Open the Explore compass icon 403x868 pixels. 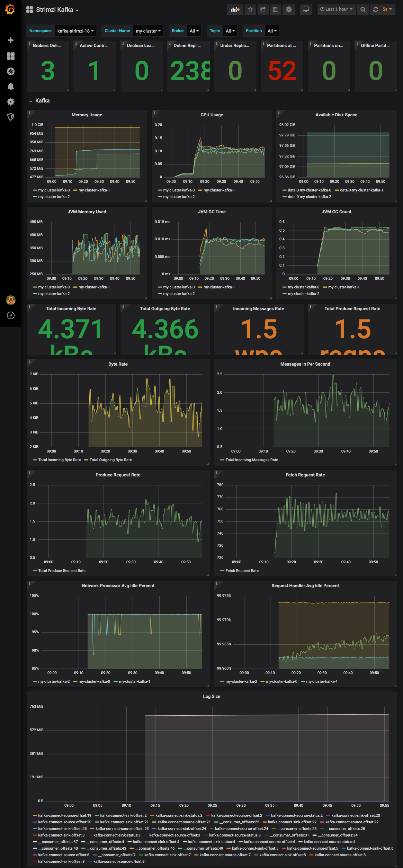click(11, 71)
